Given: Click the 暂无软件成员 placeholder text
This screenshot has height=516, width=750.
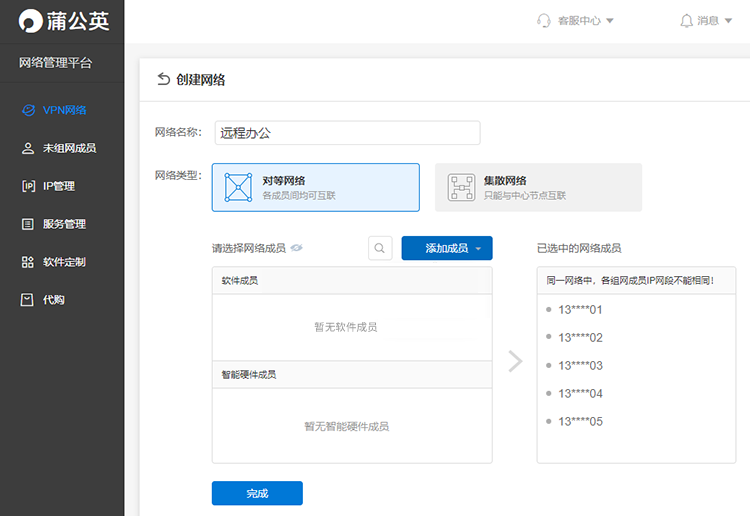Looking at the screenshot, I should pos(345,327).
